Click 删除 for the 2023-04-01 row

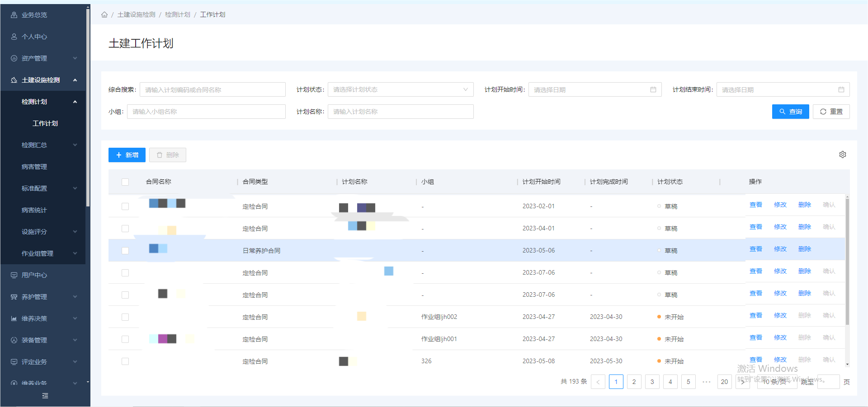(805, 227)
